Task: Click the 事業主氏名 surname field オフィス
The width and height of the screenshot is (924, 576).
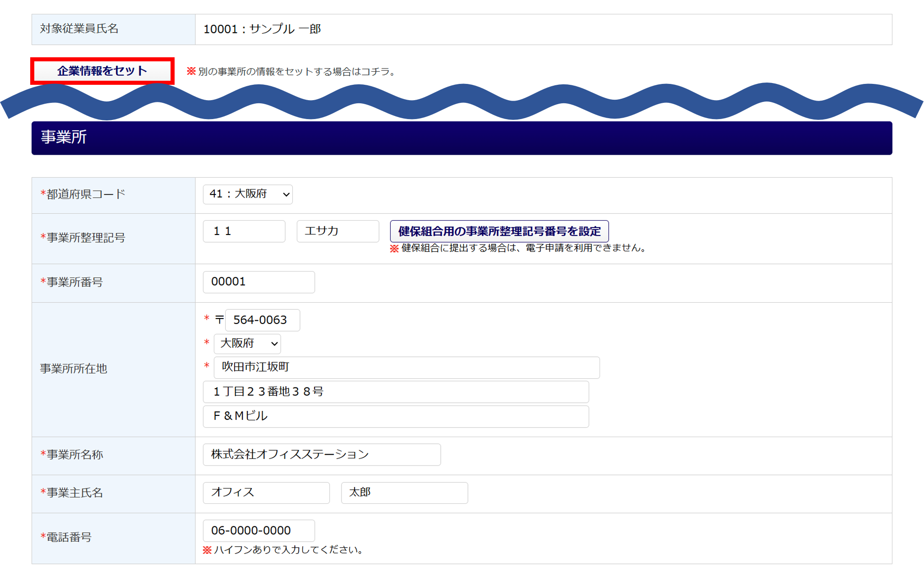Action: pos(266,493)
